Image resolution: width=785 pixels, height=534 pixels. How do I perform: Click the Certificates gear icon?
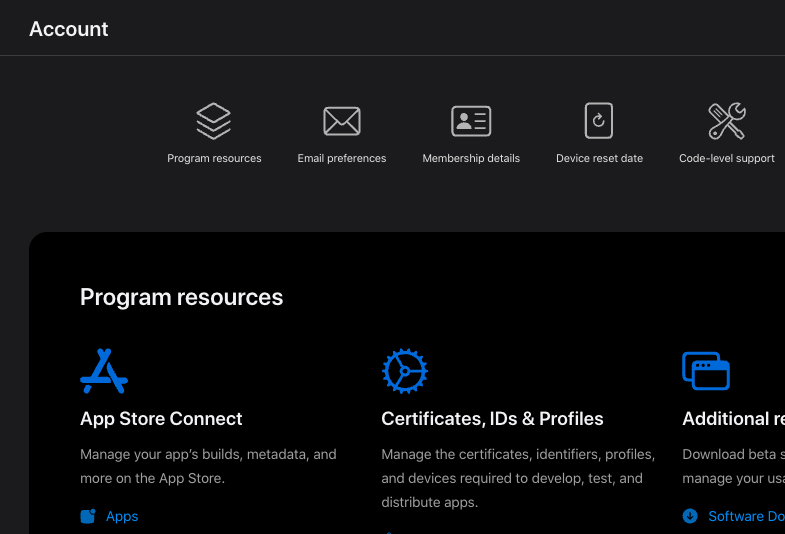(405, 371)
